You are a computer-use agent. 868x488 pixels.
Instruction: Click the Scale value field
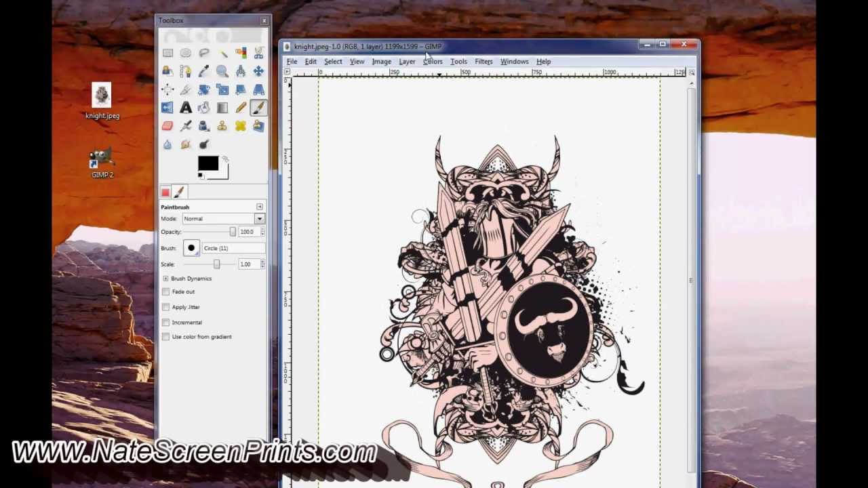coord(248,264)
